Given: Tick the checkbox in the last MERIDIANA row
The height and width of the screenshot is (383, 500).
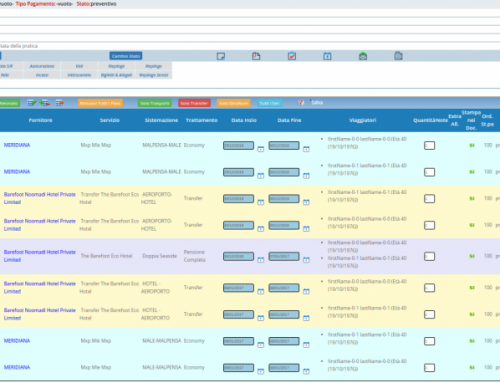Looking at the screenshot, I should coord(429,368).
